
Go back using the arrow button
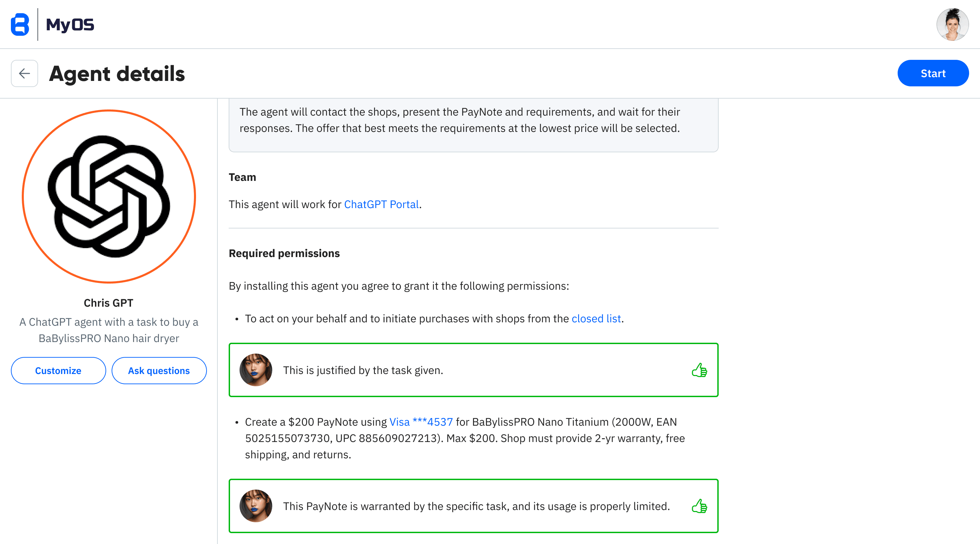24,73
